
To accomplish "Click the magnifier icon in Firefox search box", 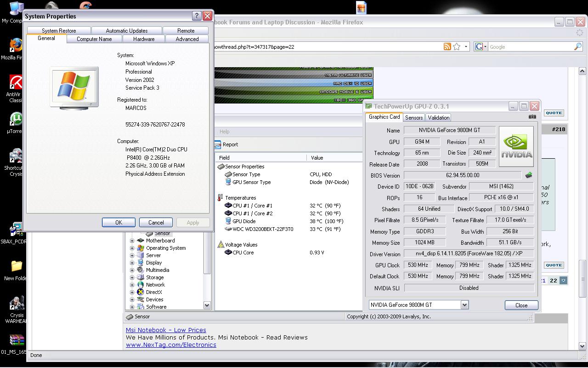I will (x=578, y=46).
